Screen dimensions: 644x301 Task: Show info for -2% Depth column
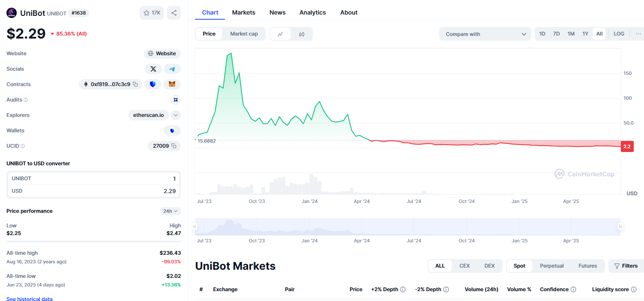[x=446, y=289]
